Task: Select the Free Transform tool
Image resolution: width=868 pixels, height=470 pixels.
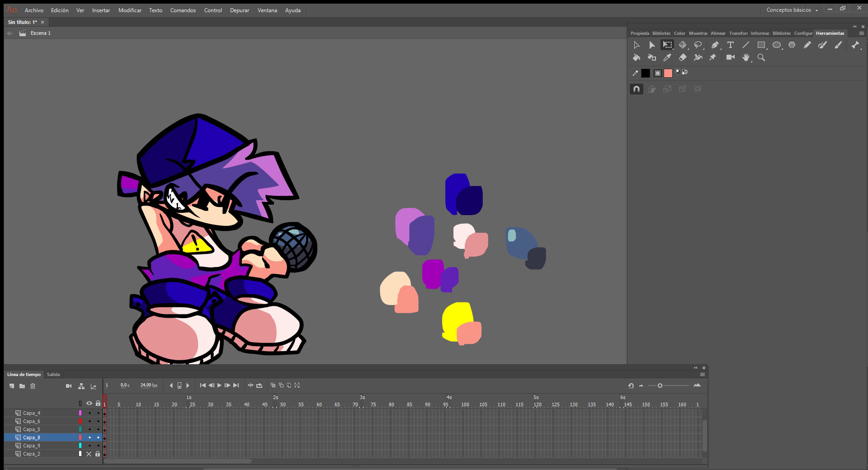Action: [x=668, y=45]
